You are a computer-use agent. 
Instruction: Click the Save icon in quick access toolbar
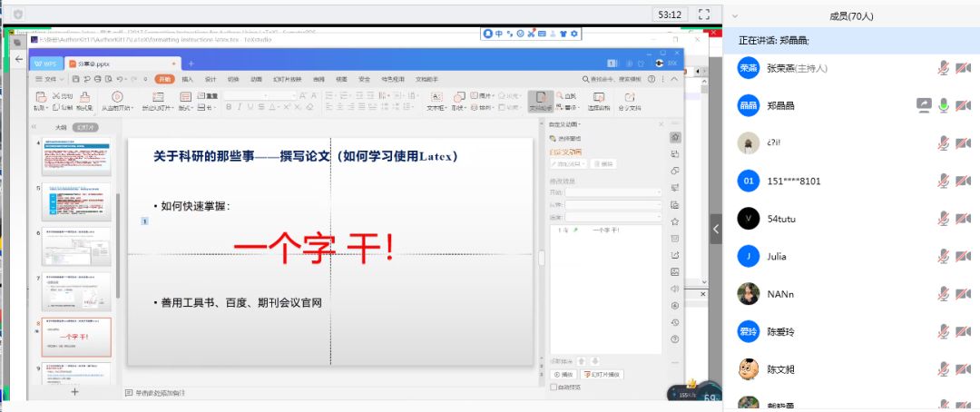(x=76, y=80)
